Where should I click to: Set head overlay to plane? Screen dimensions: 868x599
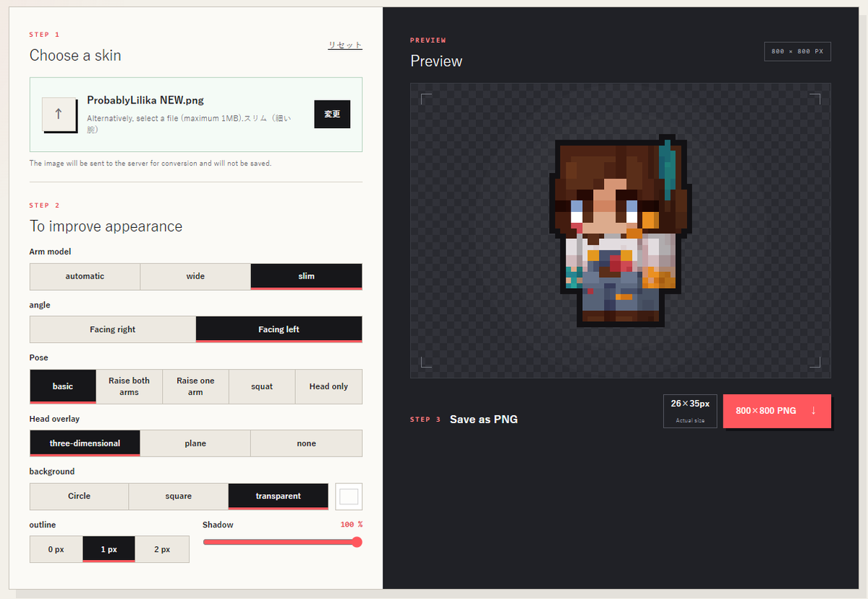pyautogui.click(x=195, y=443)
